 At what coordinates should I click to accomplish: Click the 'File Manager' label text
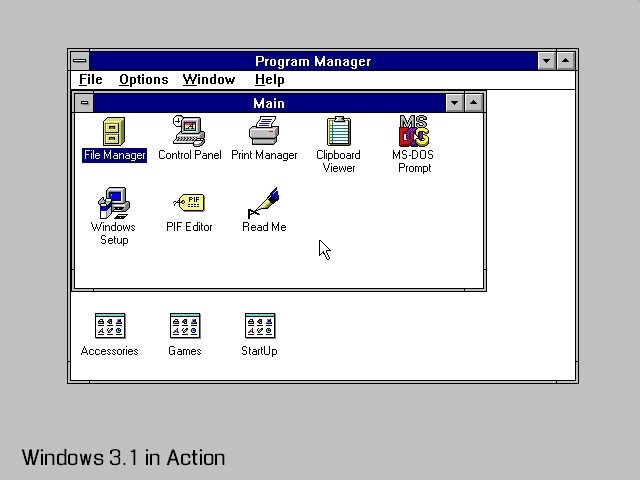114,155
